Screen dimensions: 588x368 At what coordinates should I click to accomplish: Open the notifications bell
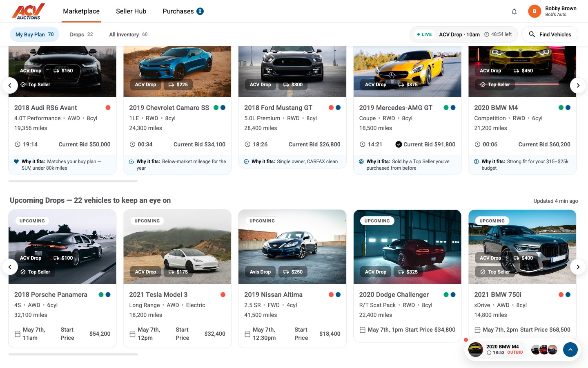tap(514, 11)
